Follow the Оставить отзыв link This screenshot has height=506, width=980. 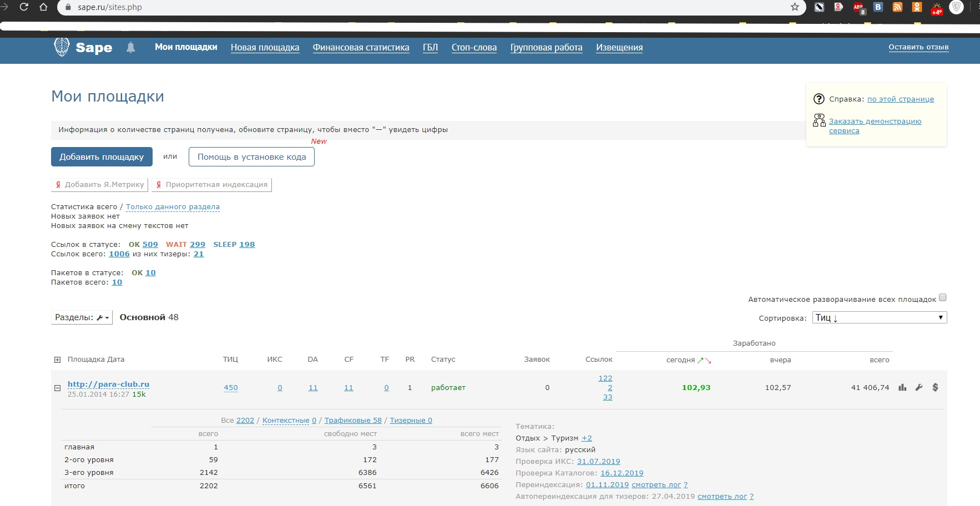918,47
